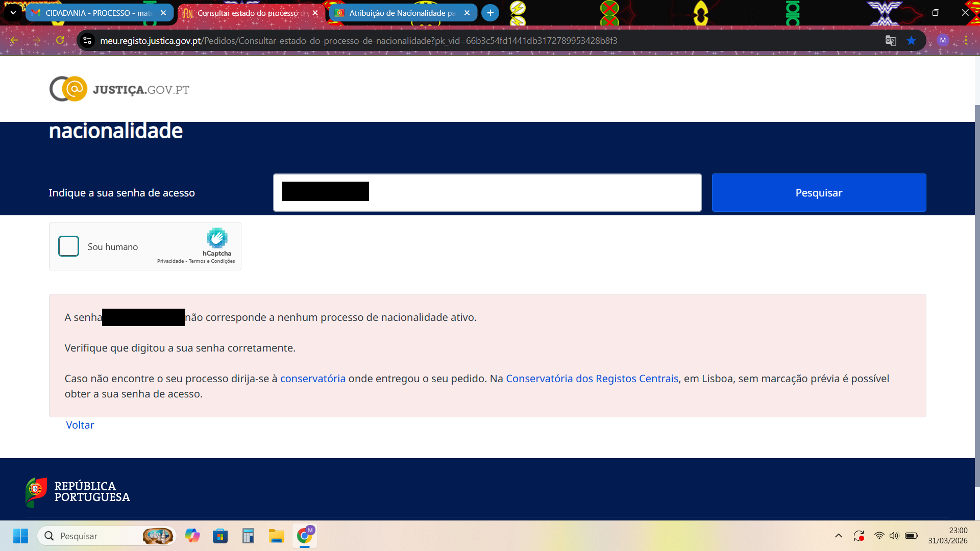Reload the page with refresh icon
980x551 pixels.
[60, 40]
